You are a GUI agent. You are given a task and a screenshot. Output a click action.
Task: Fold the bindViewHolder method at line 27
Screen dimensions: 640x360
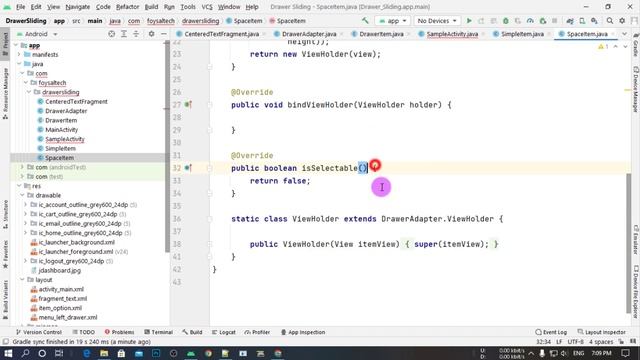tap(210, 105)
